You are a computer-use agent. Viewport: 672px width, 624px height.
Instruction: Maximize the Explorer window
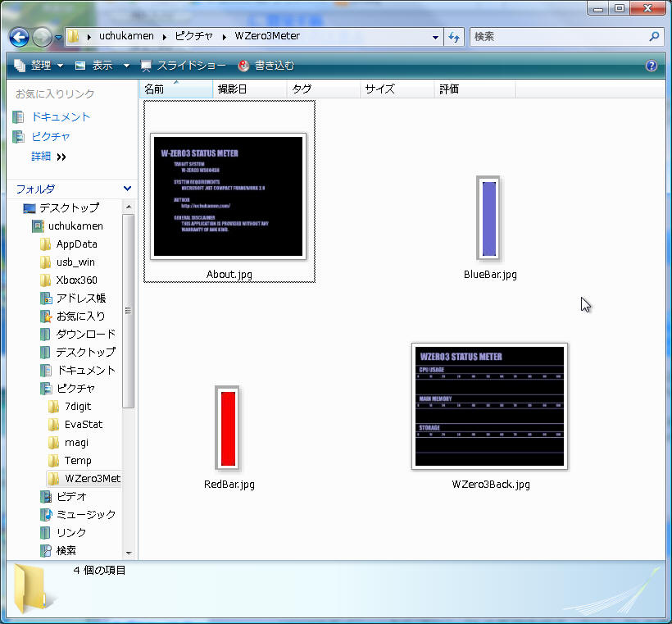coord(620,8)
